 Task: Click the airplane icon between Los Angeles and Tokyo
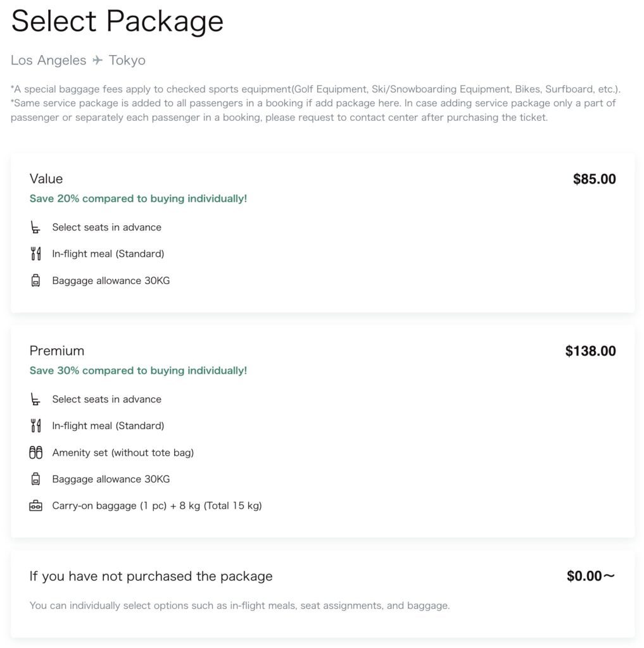point(98,60)
